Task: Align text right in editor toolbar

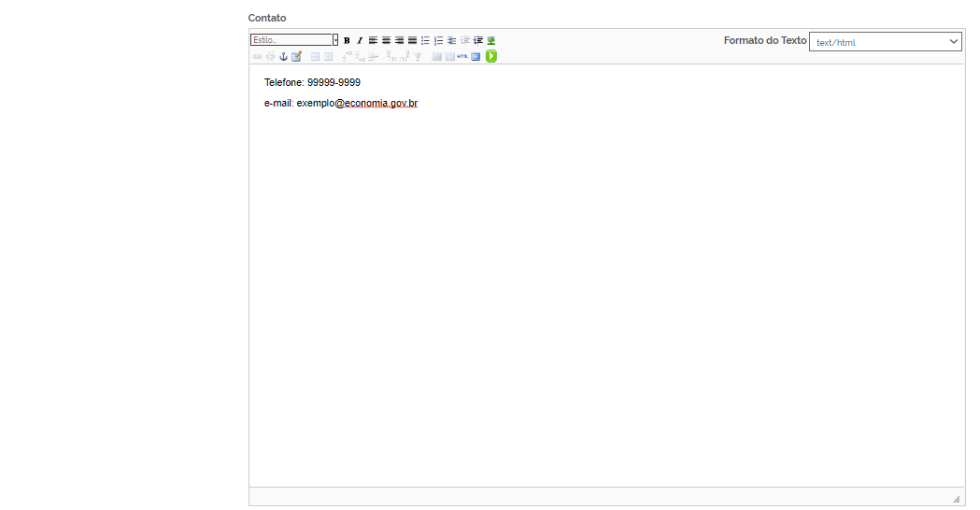Action: (x=399, y=41)
